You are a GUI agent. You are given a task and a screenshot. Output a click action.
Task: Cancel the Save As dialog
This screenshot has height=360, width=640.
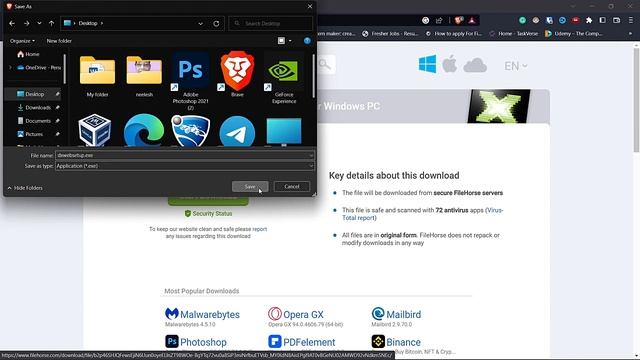pyautogui.click(x=292, y=187)
